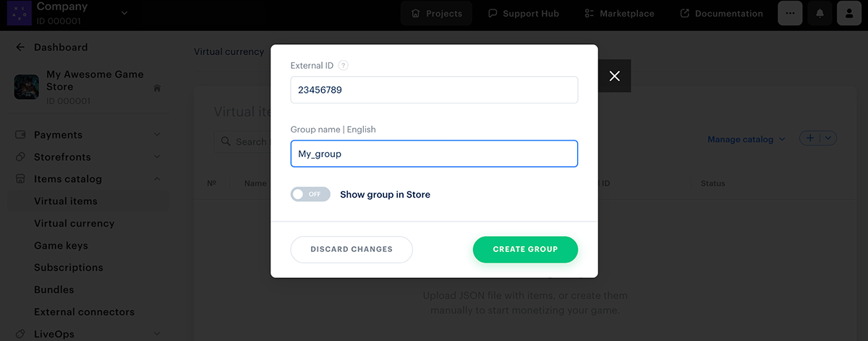
Task: Expand the Company selector dropdown
Action: click(x=124, y=12)
